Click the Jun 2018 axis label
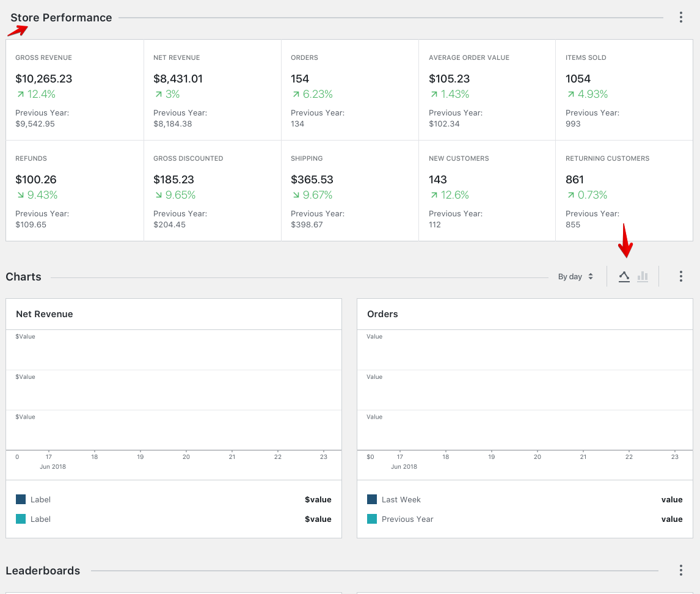The height and width of the screenshot is (594, 700). (x=53, y=466)
